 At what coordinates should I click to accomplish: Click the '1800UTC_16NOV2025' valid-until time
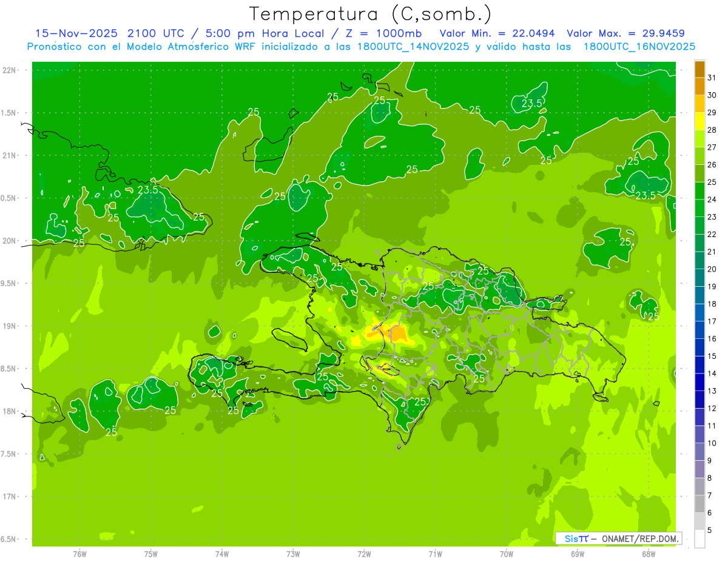tap(639, 47)
